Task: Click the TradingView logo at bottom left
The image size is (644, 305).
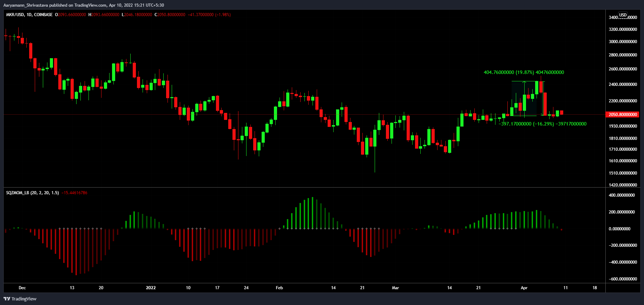Action: click(x=20, y=299)
